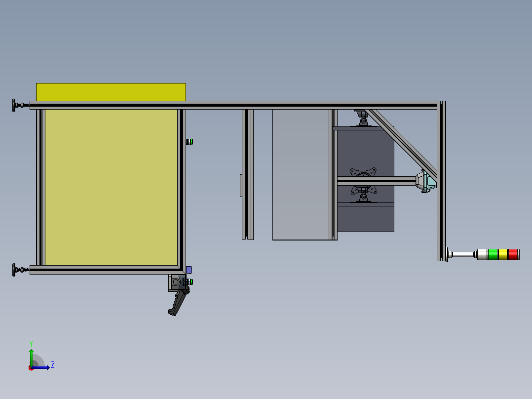This screenshot has height=399, width=532.
Task: Select the freestanding middle vertical profile pair
Action: [x=248, y=174]
